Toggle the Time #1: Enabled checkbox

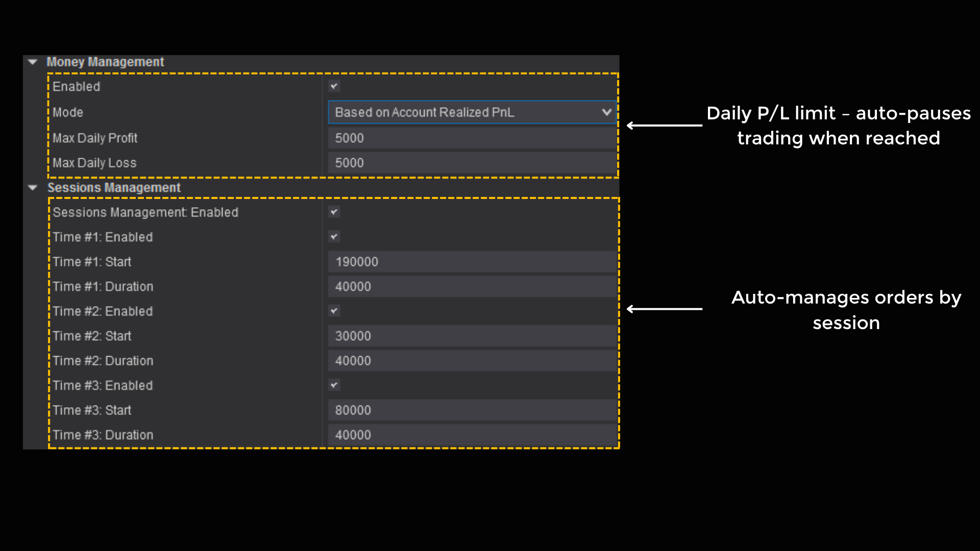(x=334, y=237)
